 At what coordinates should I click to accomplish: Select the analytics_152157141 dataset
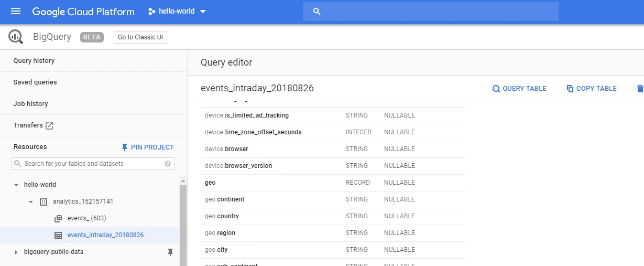pos(83,201)
